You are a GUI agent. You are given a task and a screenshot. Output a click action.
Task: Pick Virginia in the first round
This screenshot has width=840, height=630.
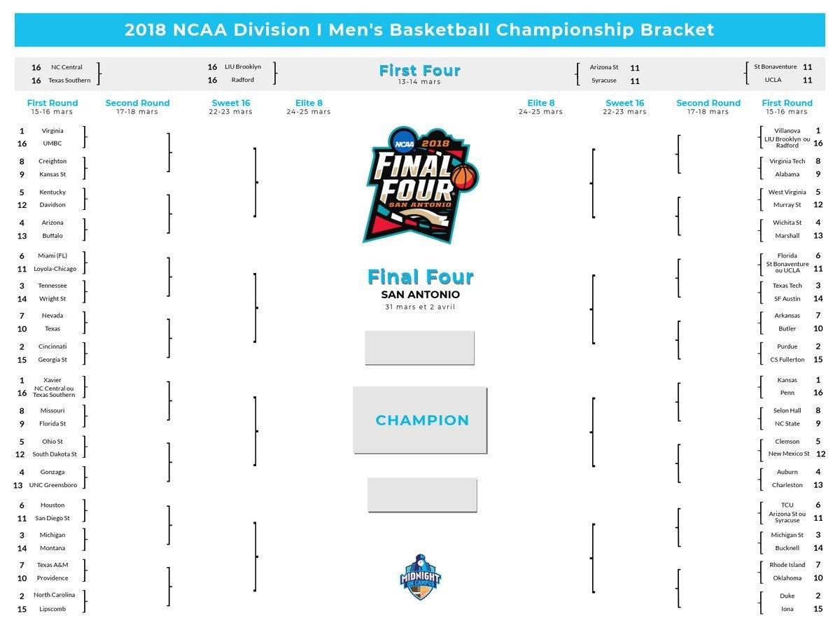(x=52, y=131)
